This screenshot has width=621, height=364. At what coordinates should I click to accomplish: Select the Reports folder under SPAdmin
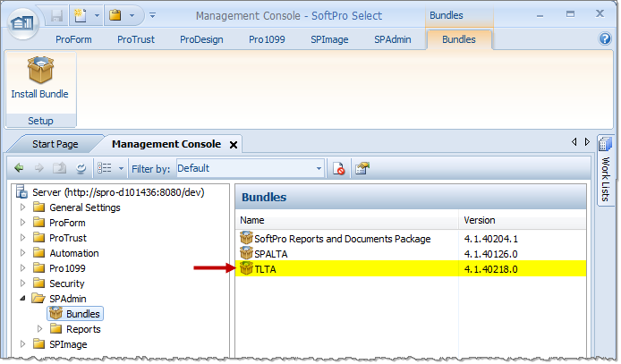pos(83,329)
